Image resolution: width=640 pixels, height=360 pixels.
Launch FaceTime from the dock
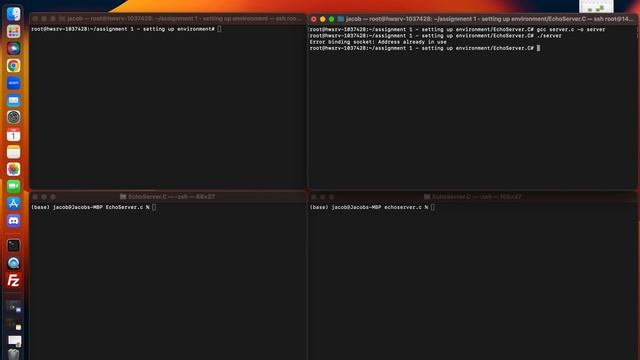13,186
